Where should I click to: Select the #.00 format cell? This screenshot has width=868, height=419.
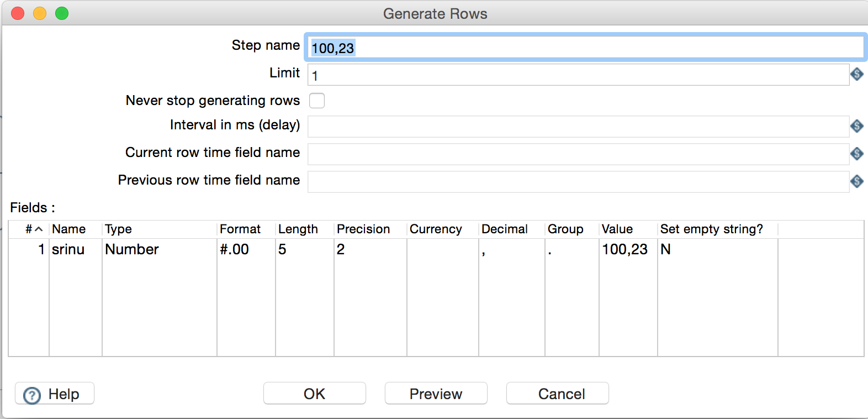point(246,250)
